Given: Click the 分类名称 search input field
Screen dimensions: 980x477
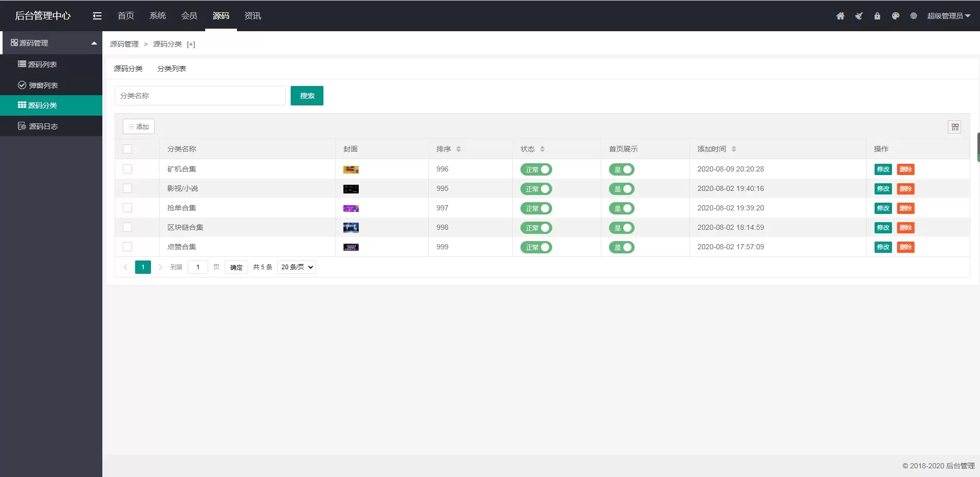Looking at the screenshot, I should coord(200,96).
